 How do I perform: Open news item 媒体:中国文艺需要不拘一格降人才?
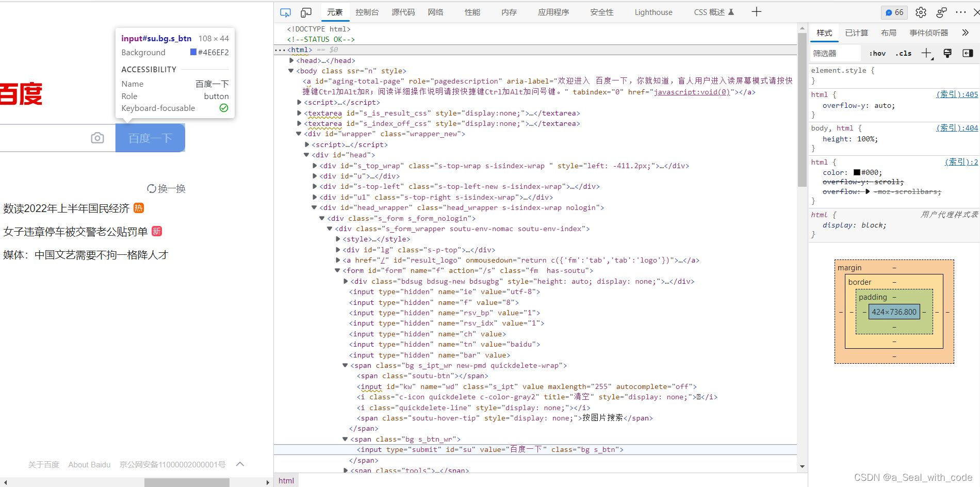86,255
